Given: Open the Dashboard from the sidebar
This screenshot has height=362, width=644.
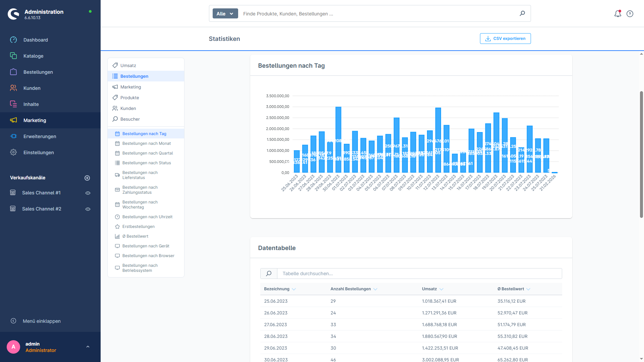Looking at the screenshot, I should pos(36,40).
